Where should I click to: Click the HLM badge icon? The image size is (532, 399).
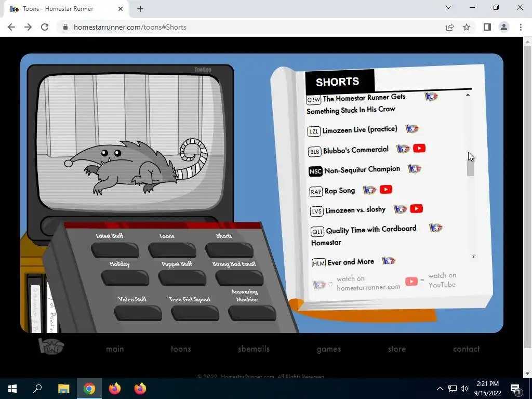click(x=318, y=263)
